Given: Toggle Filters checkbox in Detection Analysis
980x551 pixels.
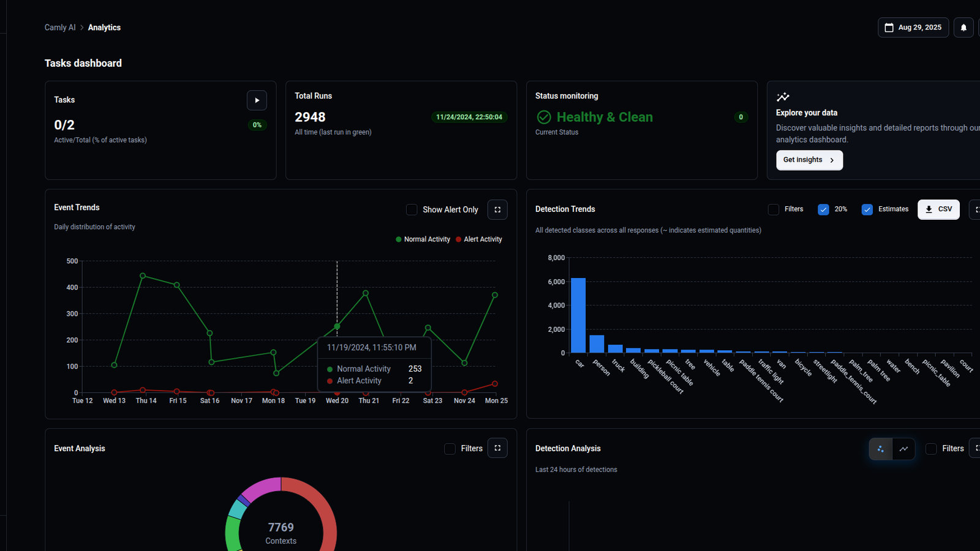Looking at the screenshot, I should [931, 449].
